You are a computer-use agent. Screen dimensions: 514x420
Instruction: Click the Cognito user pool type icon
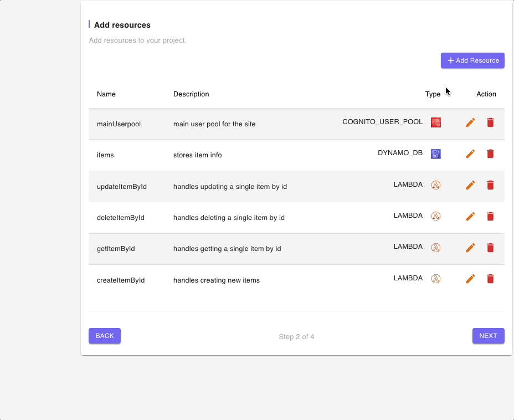pyautogui.click(x=436, y=122)
